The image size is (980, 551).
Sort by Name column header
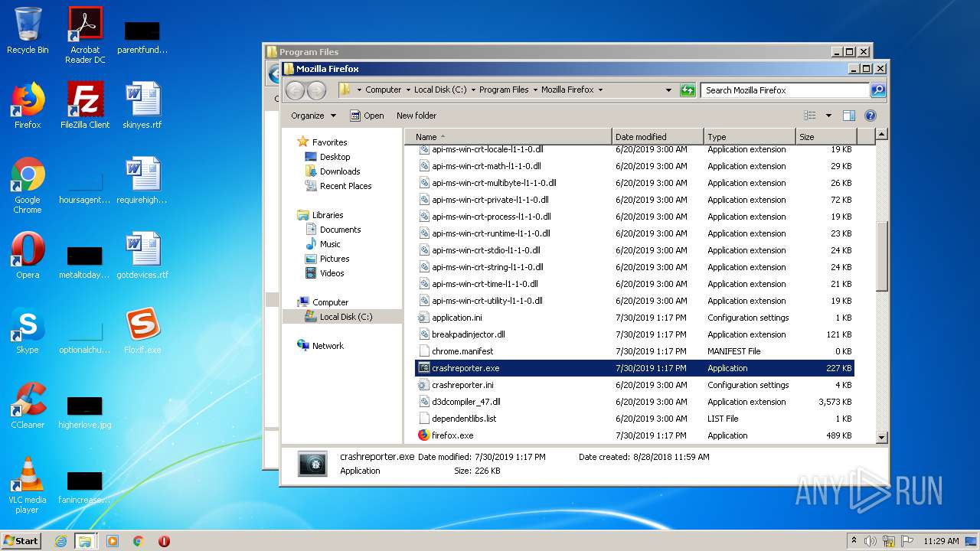coord(508,137)
